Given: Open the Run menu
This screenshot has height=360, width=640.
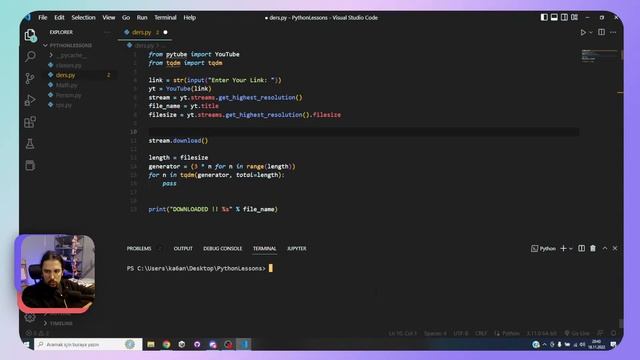Looking at the screenshot, I should pos(142,18).
